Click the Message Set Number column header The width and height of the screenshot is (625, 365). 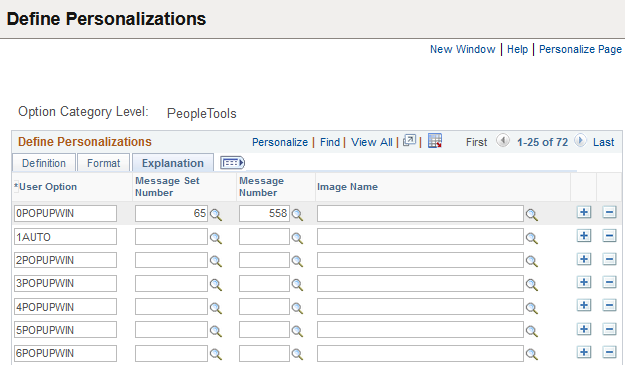click(x=167, y=186)
